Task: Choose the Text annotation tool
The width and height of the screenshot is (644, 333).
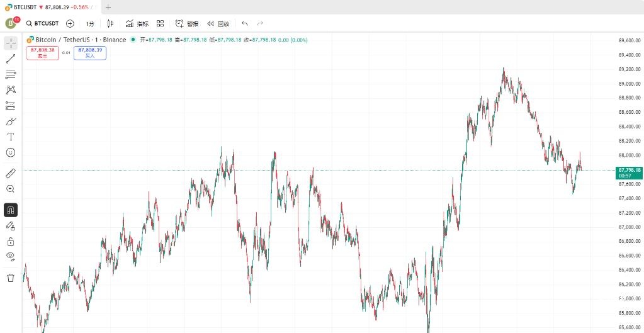Action: 11,137
